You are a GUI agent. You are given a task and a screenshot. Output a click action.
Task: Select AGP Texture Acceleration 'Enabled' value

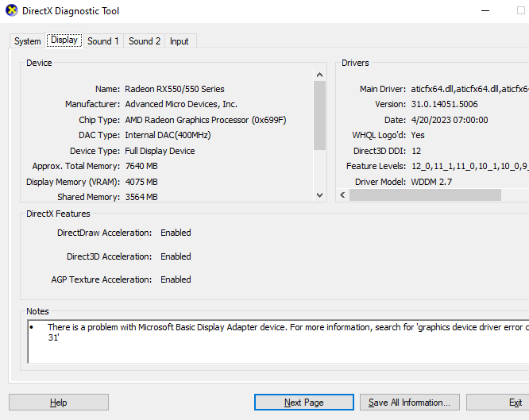point(176,279)
